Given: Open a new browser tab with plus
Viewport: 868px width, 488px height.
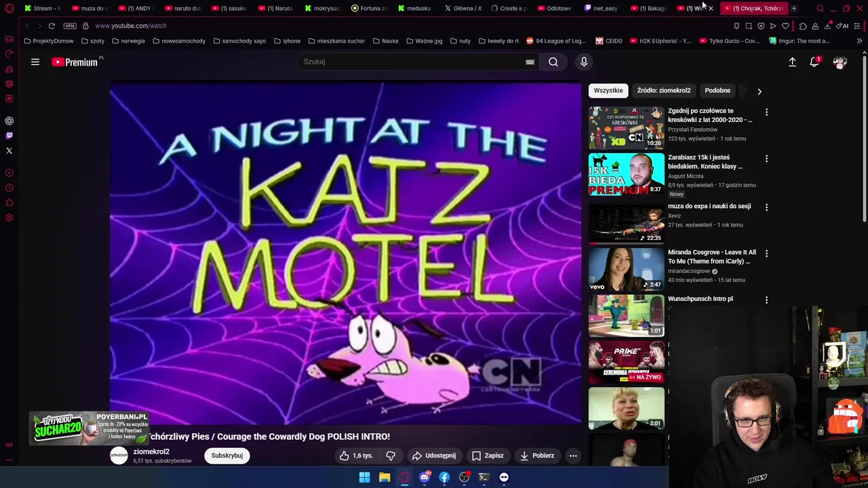Looking at the screenshot, I should tap(793, 8).
